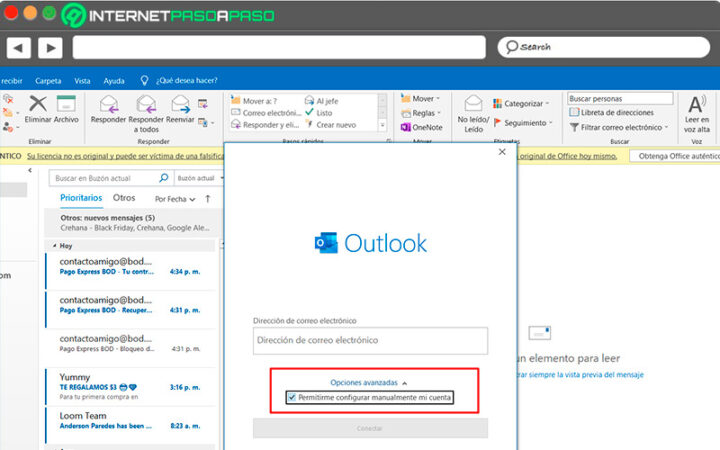Click browser back arrow button
The image size is (720, 450).
pos(18,48)
